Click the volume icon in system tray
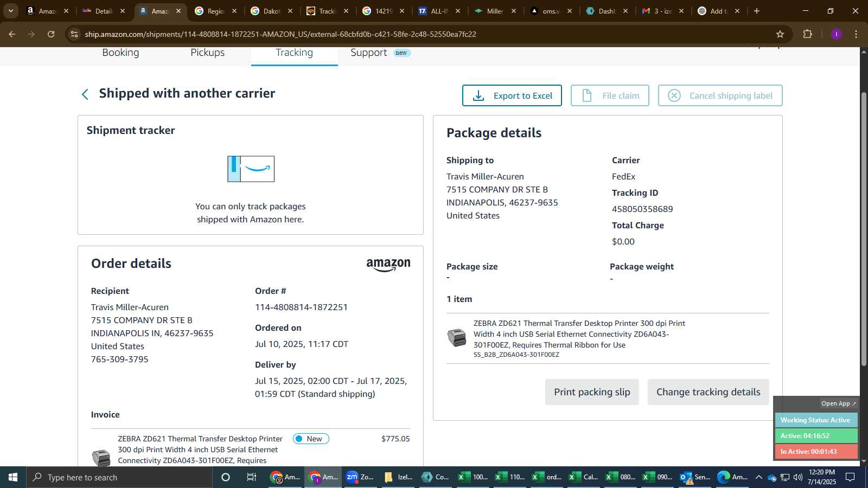Image resolution: width=868 pixels, height=488 pixels. point(798,477)
